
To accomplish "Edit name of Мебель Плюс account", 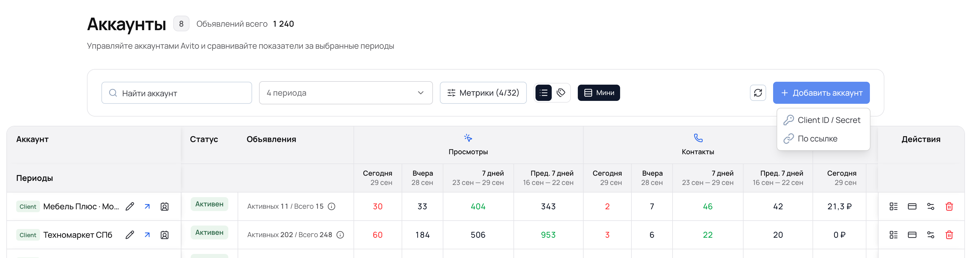I will point(130,206).
